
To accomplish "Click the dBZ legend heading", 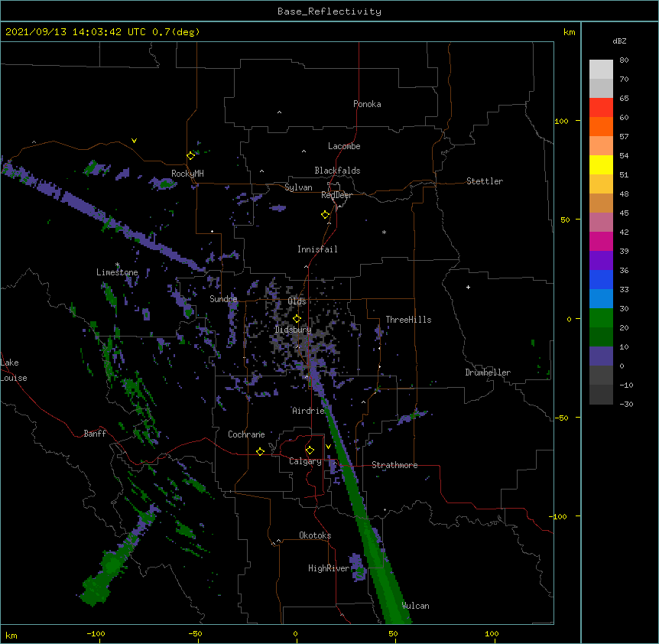I will pyautogui.click(x=619, y=41).
